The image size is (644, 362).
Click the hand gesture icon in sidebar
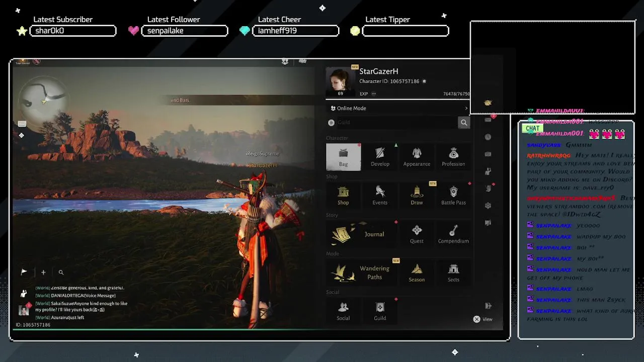[x=488, y=189]
